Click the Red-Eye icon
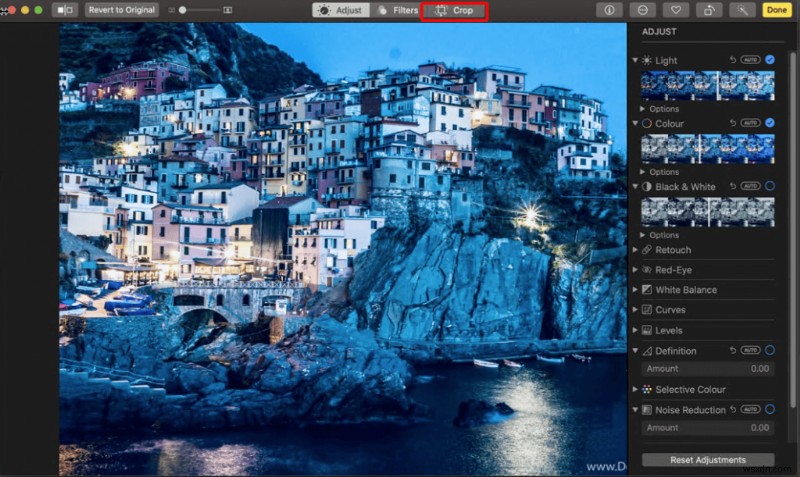The image size is (800, 477). (646, 270)
